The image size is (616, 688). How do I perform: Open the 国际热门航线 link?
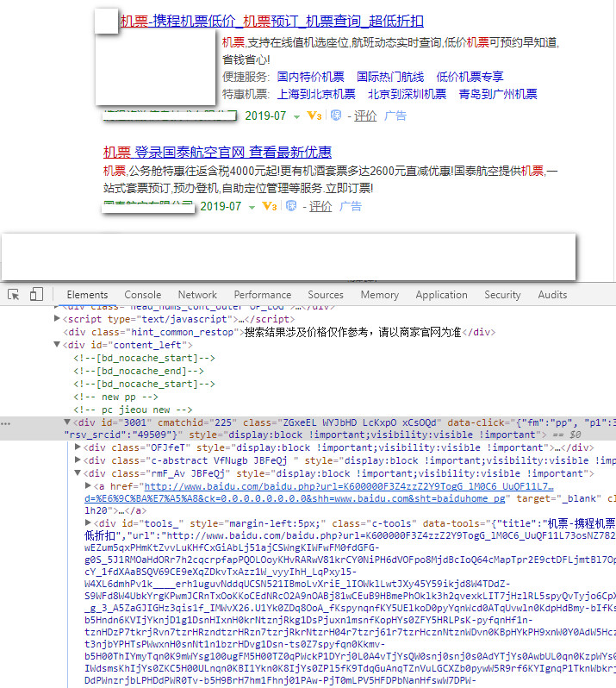coord(390,77)
